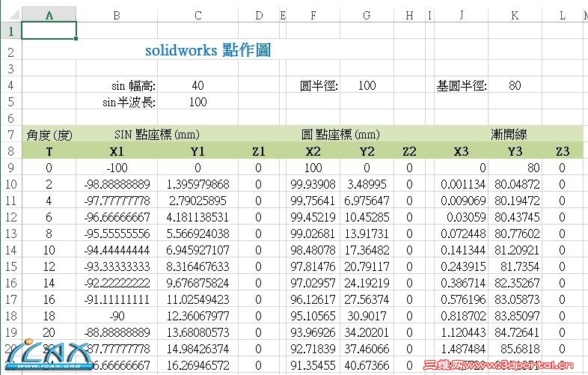
Task: Select cell 30.9017
Action: [x=367, y=316]
